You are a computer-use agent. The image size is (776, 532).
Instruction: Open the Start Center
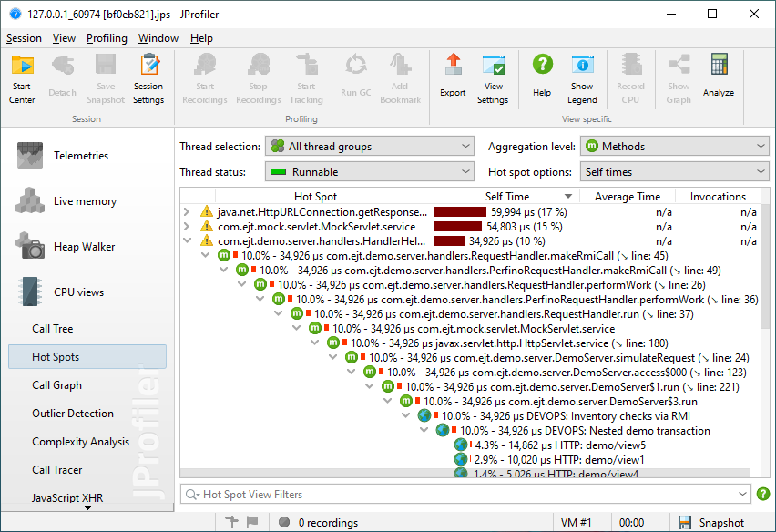click(x=22, y=79)
